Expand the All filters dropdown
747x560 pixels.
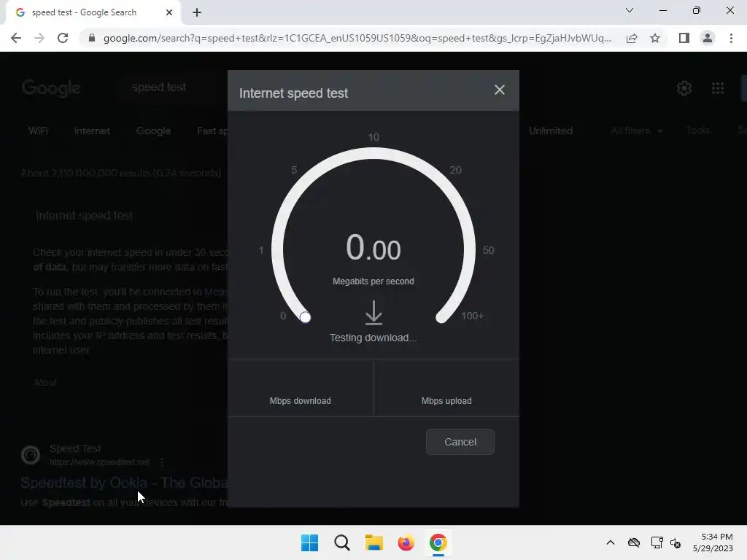click(636, 131)
